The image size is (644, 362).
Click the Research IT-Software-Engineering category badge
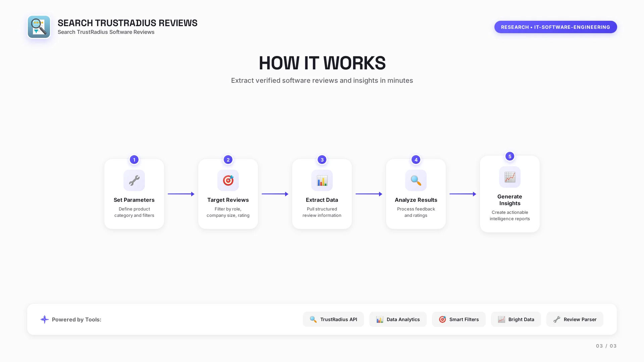555,27
